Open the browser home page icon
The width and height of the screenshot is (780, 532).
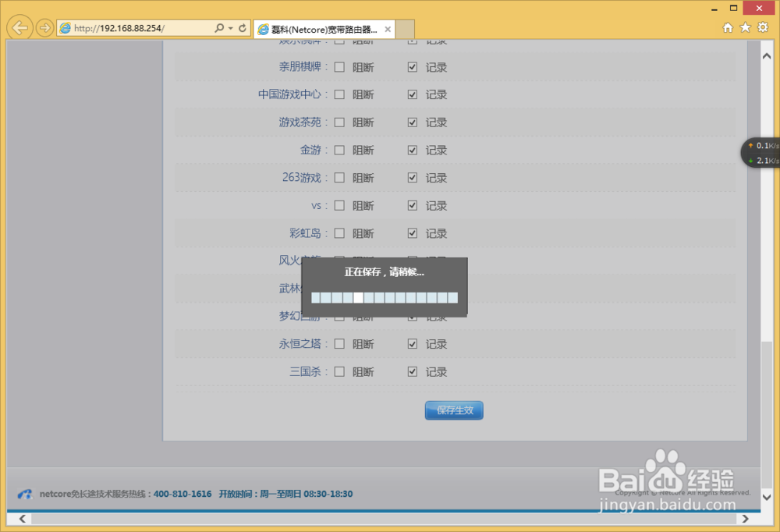click(727, 27)
